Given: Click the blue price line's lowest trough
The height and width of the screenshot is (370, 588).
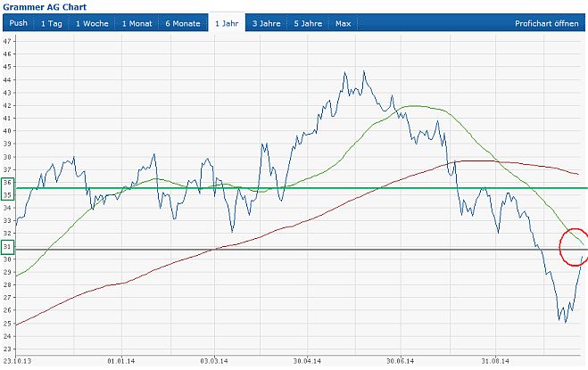Looking at the screenshot, I should [x=565, y=321].
